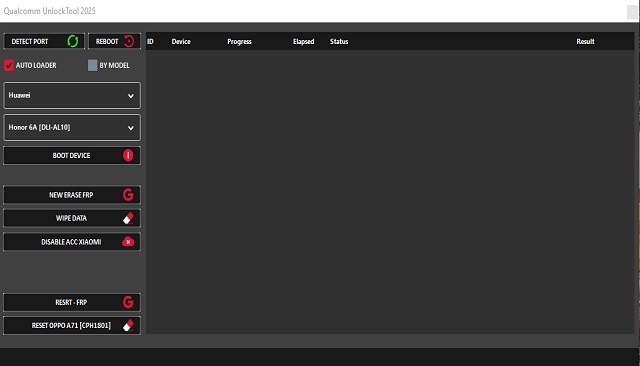
Task: Click the eraser icon on Wipe Data
Action: coord(128,218)
